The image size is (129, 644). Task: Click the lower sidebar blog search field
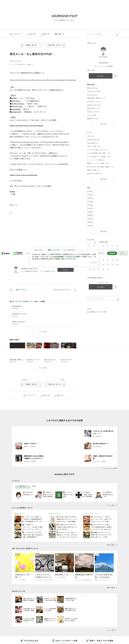click(103, 298)
